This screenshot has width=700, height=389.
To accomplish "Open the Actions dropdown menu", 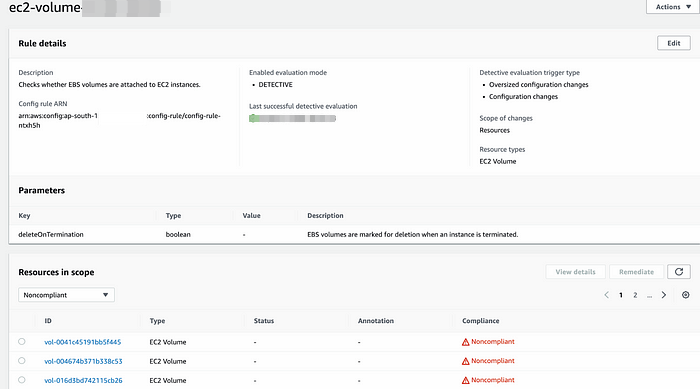I will [673, 7].
